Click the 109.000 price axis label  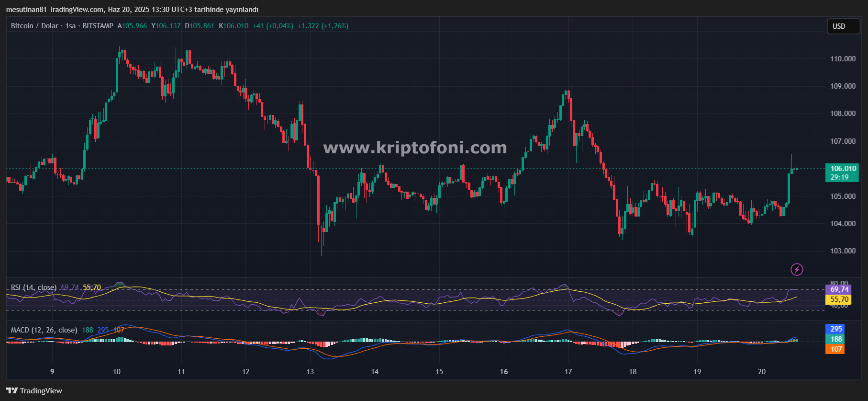843,86
